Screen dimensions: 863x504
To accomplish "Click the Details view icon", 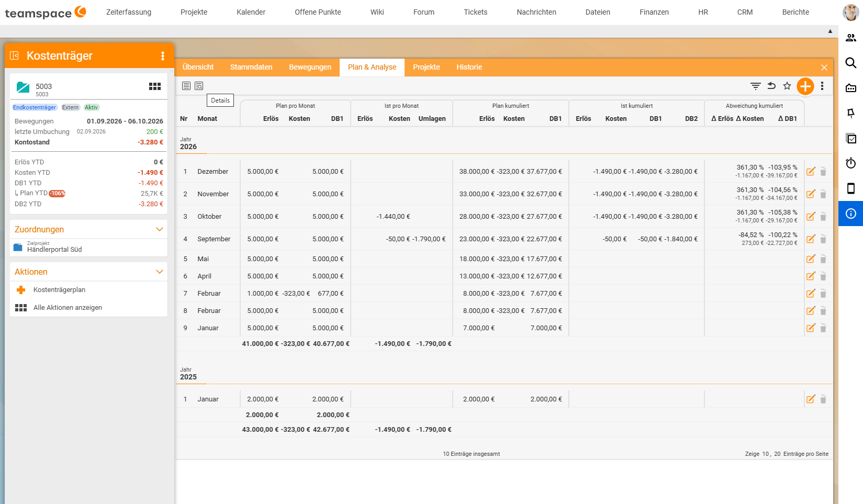I will pyautogui.click(x=199, y=86).
